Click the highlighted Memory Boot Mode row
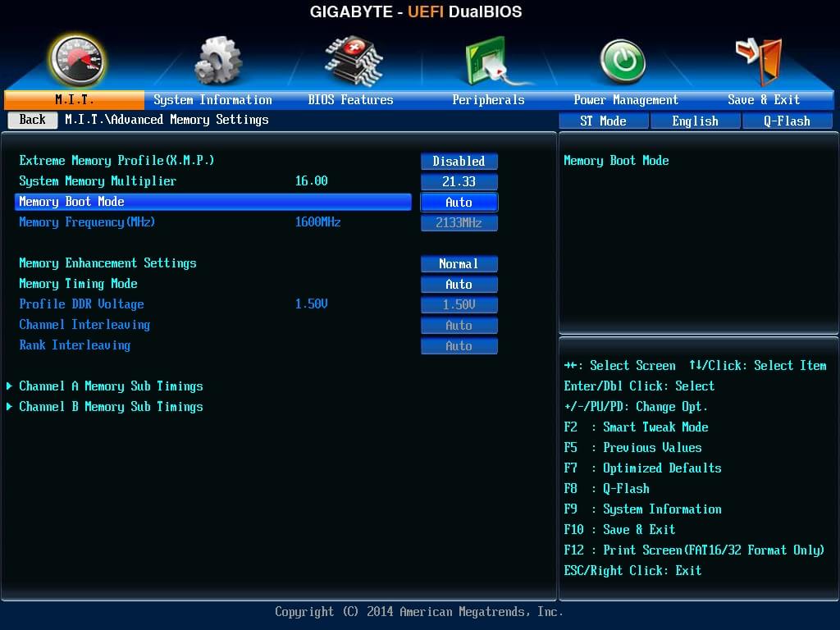The height and width of the screenshot is (630, 840). click(x=213, y=202)
